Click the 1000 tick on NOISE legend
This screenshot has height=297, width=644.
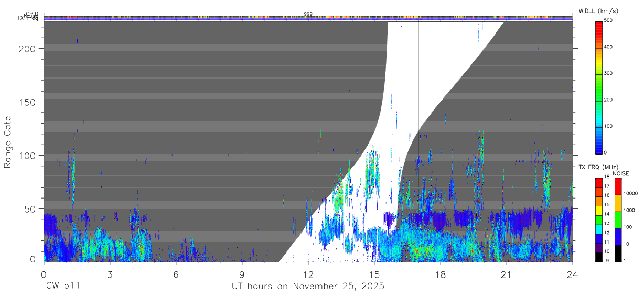coord(630,210)
